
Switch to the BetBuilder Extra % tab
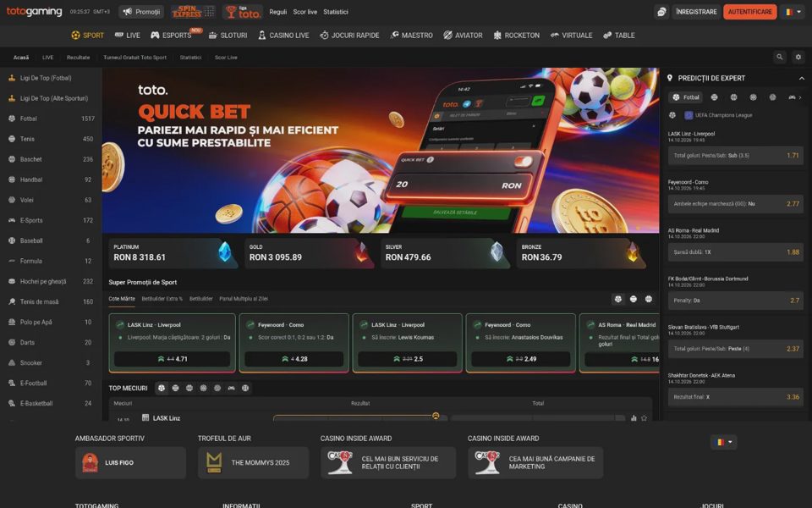pos(162,299)
